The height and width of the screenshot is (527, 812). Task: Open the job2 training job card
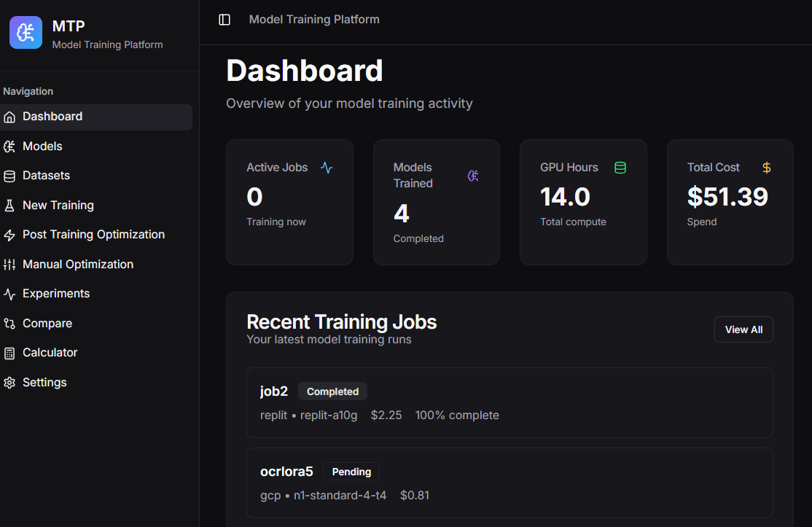click(x=510, y=402)
